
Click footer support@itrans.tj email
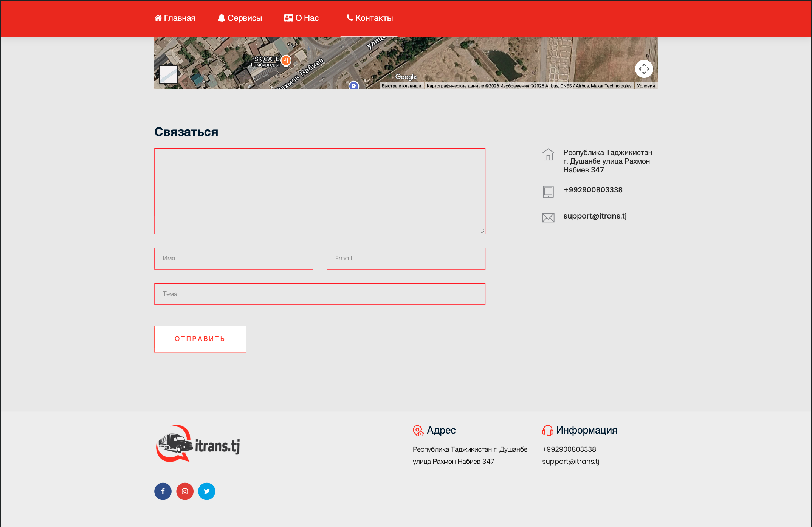pyautogui.click(x=570, y=462)
